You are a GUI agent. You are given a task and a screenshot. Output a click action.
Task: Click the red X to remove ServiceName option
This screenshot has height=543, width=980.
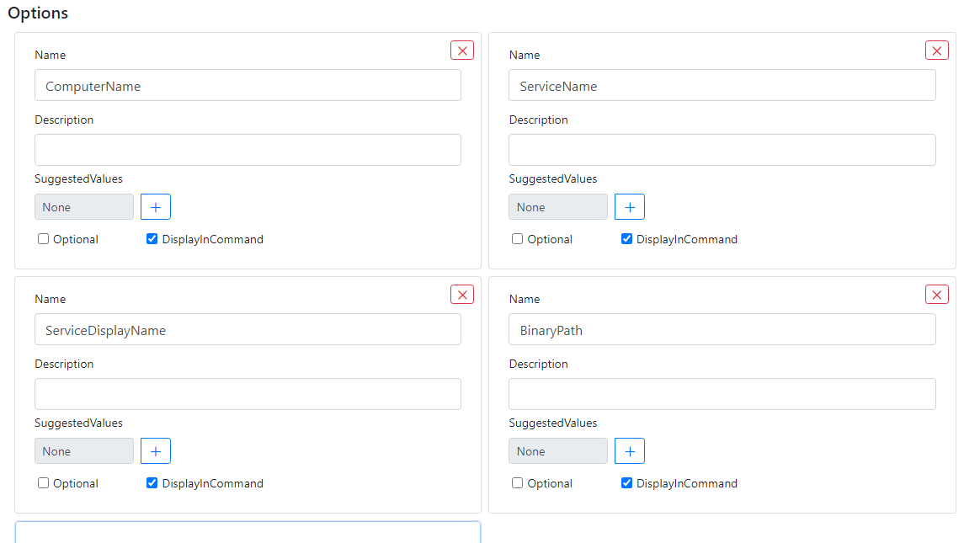pyautogui.click(x=937, y=51)
